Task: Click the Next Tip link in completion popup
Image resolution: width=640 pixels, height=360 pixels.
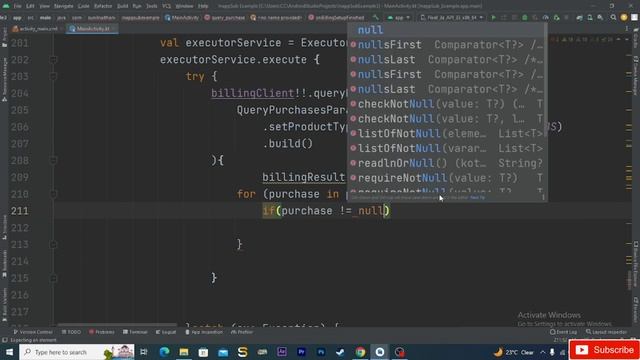Action: (x=477, y=198)
